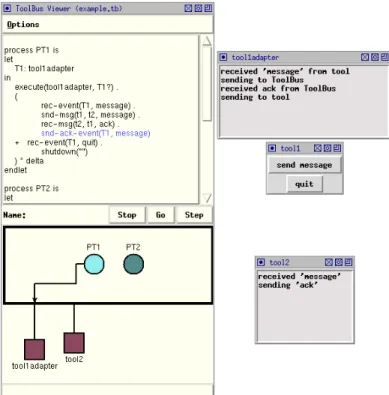
Task: Click scroll-up arrow of script pane
Action: point(207,41)
